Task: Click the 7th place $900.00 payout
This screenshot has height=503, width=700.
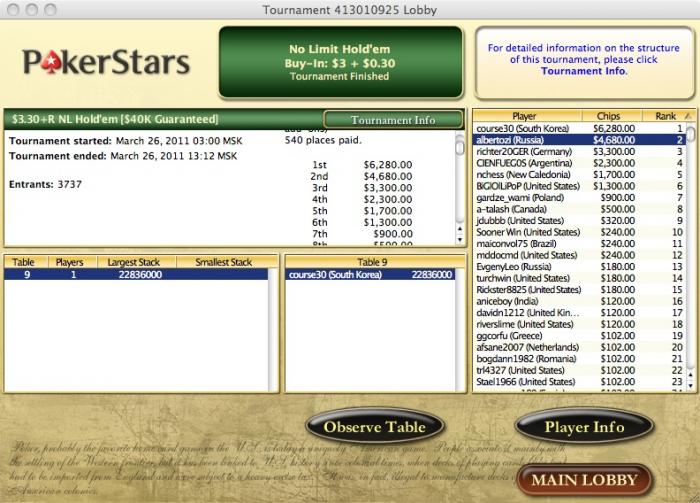Action: 393,234
